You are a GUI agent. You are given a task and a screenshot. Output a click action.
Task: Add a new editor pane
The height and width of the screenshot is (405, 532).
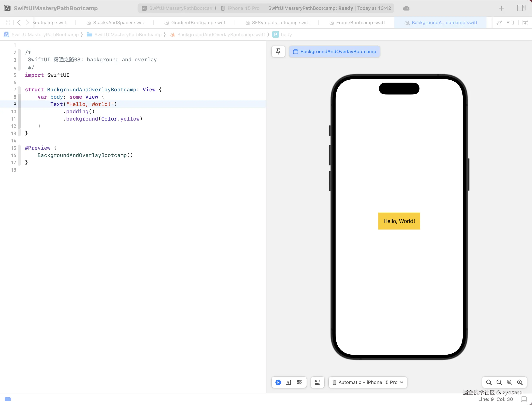tap(525, 23)
